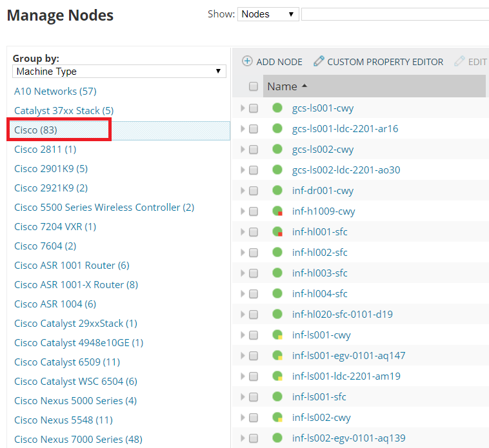This screenshot has width=489, height=448.
Task: Expand the gcs-ls002-ldc-2201-ao30 row
Action: tap(243, 170)
